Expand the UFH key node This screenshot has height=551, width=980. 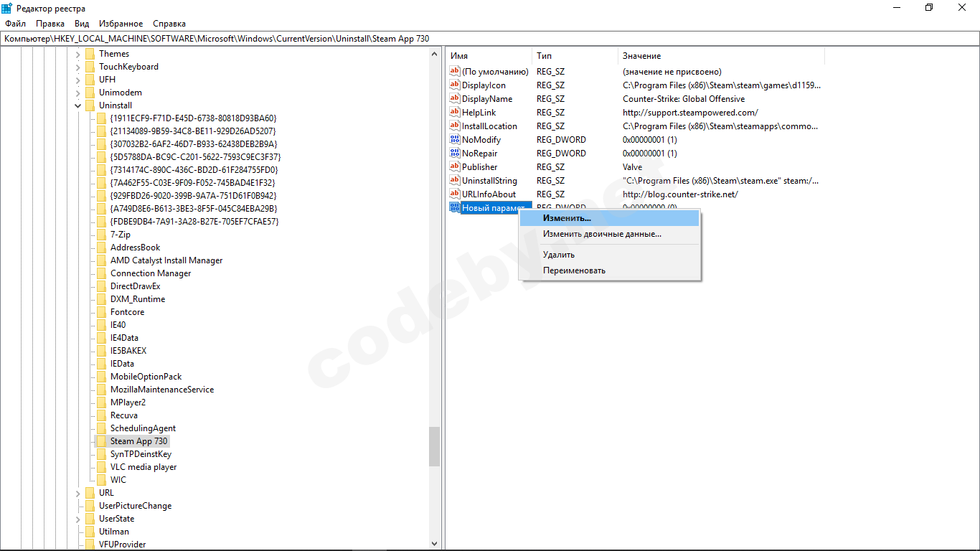(x=77, y=80)
